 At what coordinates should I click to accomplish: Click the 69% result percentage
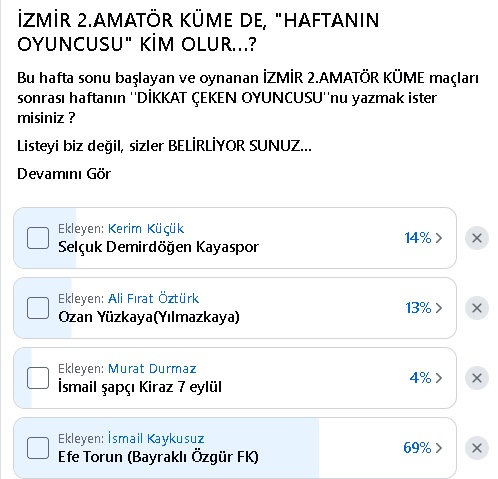pos(417,448)
